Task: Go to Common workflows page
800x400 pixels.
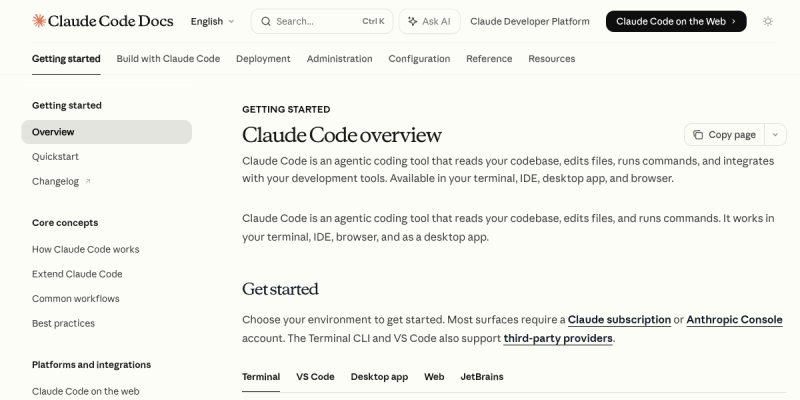Action: (76, 298)
